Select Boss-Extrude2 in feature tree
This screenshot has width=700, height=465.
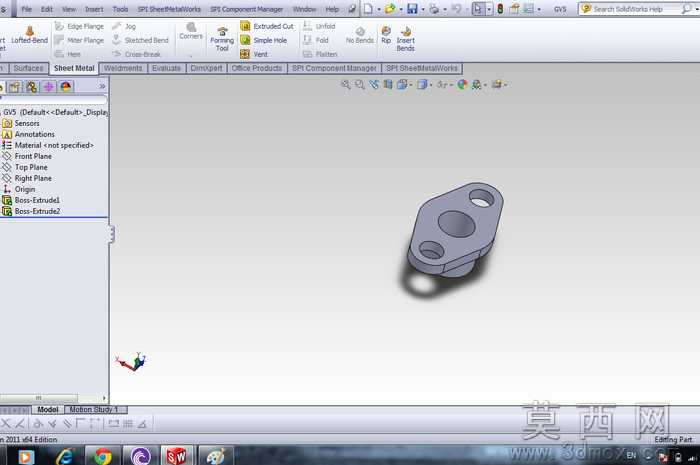coord(37,211)
